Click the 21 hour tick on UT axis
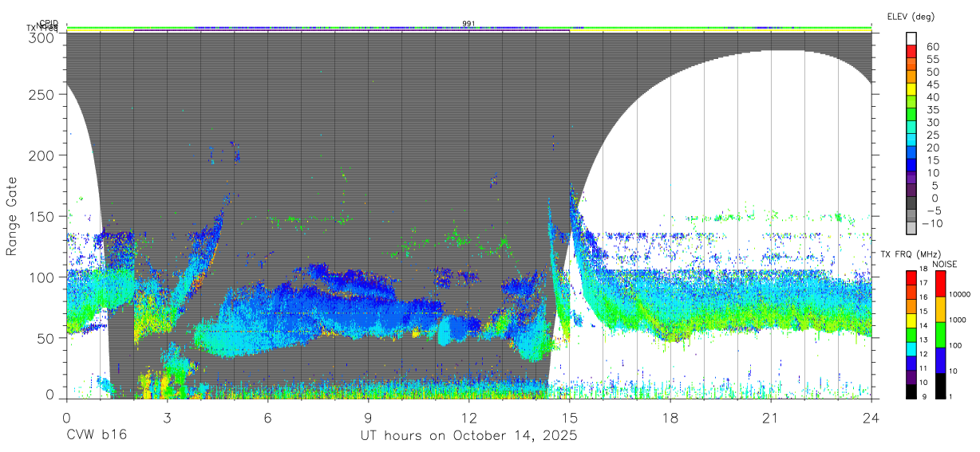Image resolution: width=980 pixels, height=452 pixels. coord(771,418)
